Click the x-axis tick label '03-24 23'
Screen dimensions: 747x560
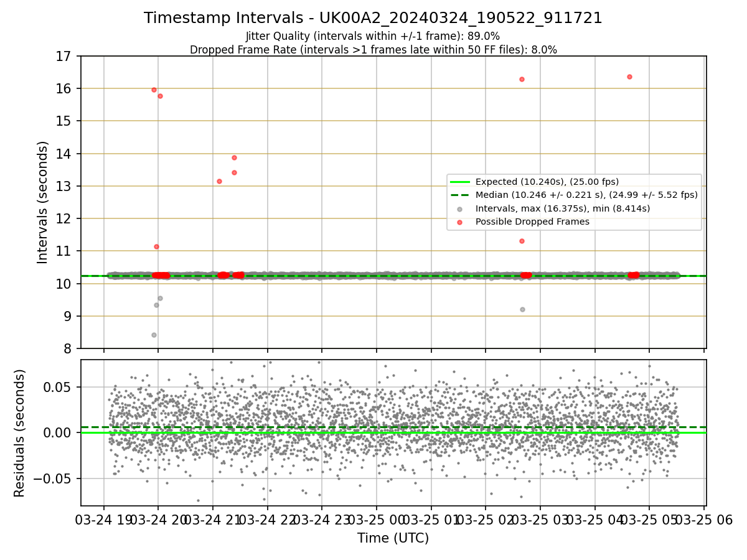pyautogui.click(x=322, y=520)
